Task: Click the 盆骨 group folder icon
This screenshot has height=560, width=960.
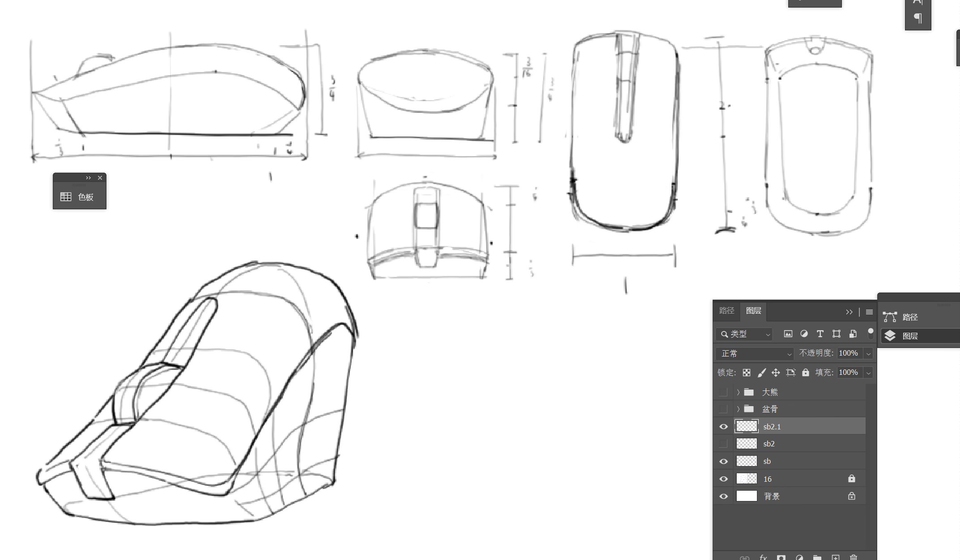Action: pos(749,409)
